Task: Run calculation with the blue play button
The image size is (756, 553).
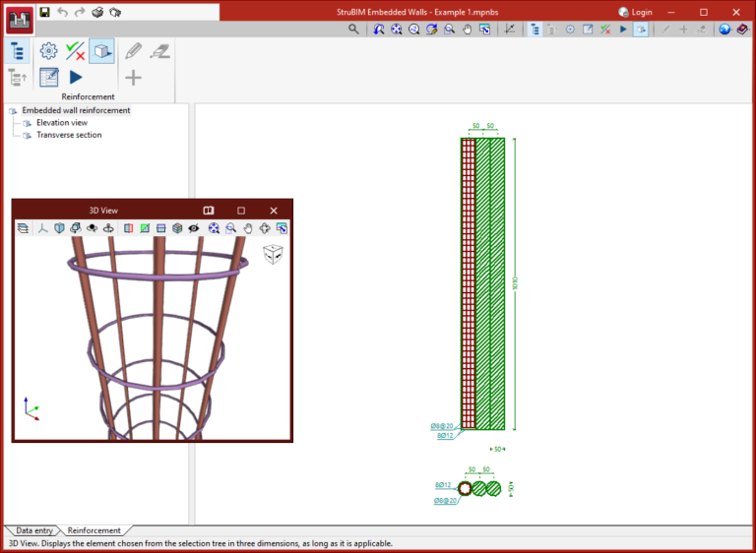Action: [76, 78]
